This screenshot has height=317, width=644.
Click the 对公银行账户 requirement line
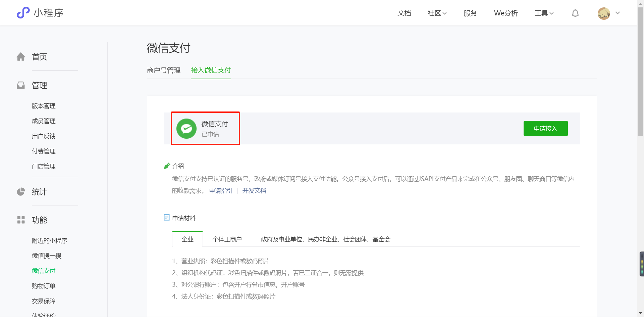[x=238, y=284]
